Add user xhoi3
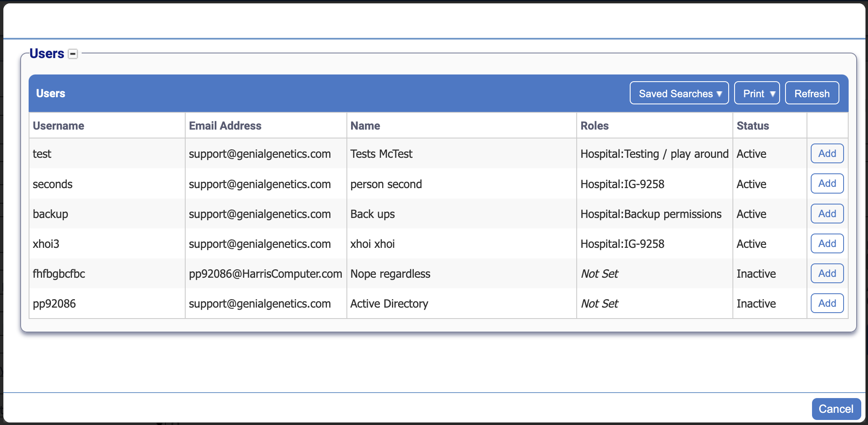The image size is (868, 425). click(x=826, y=243)
